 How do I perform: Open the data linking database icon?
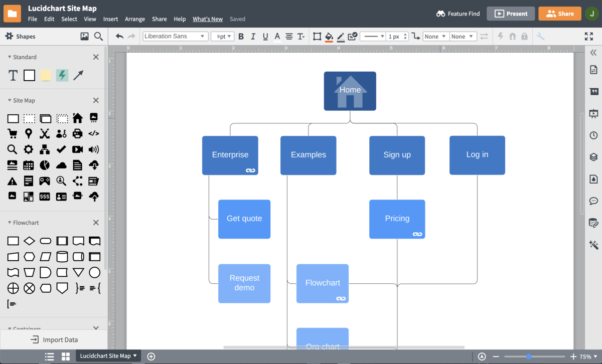point(593,223)
